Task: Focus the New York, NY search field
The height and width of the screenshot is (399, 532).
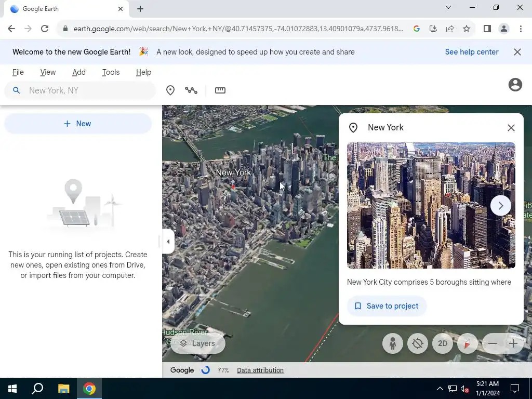Action: pos(79,90)
